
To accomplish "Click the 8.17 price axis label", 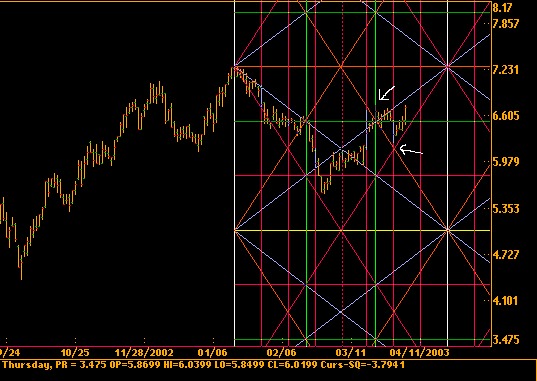I will [502, 8].
